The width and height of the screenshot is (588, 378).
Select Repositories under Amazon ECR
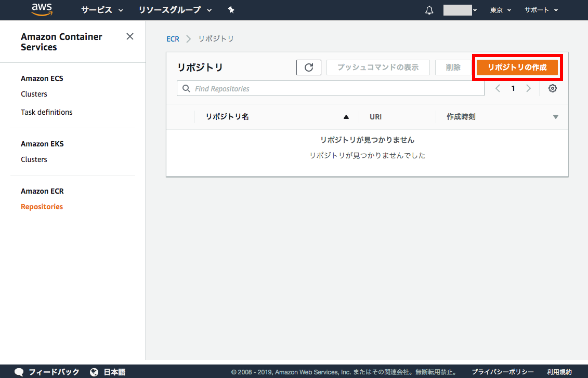(42, 207)
